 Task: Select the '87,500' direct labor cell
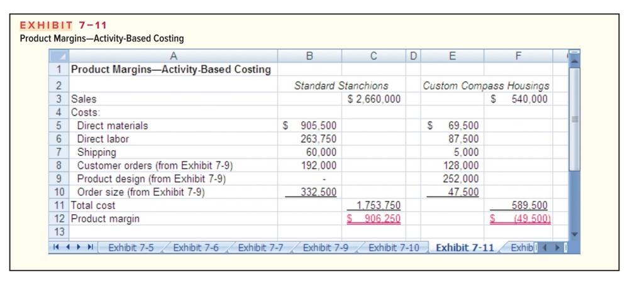pyautogui.click(x=452, y=139)
